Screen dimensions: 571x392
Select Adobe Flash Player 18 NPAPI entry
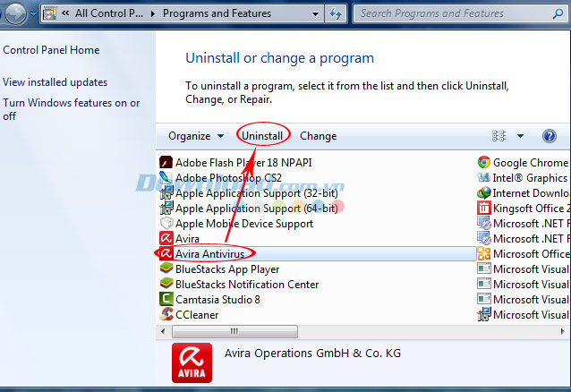243,163
